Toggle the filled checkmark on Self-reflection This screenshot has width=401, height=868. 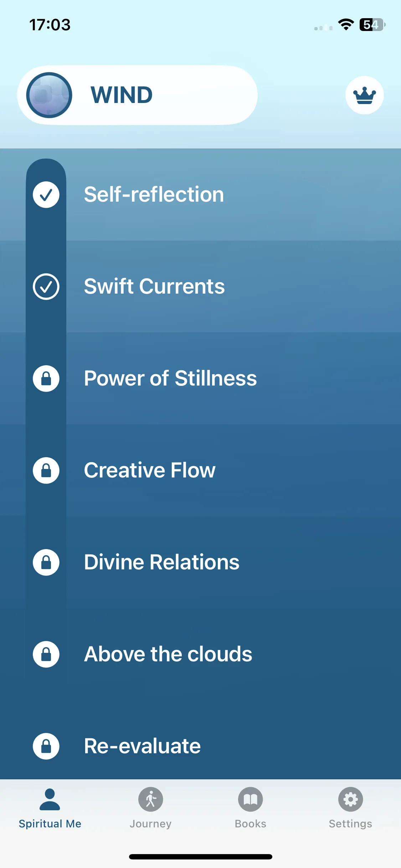tap(46, 195)
